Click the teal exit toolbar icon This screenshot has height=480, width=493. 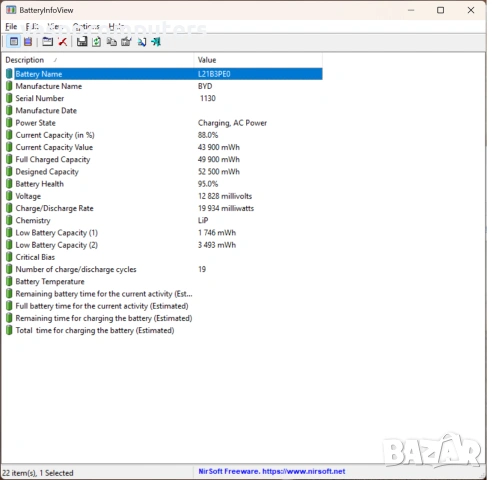156,42
